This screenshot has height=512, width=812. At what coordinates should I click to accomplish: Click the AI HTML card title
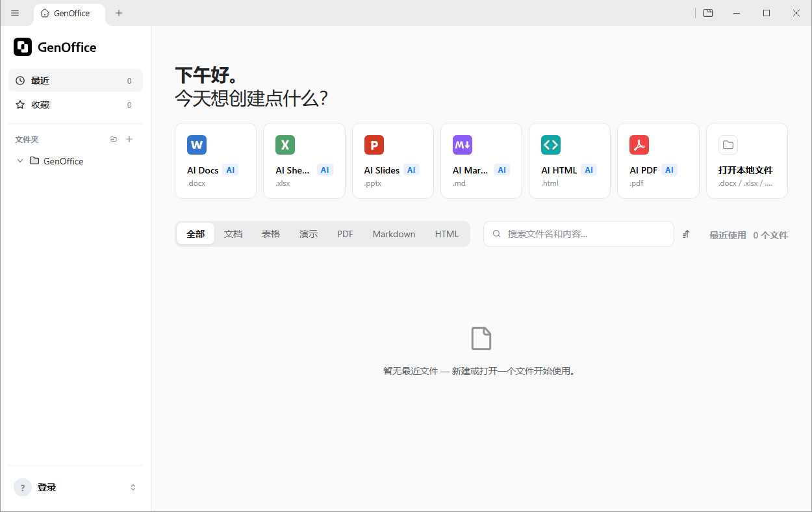tap(559, 170)
